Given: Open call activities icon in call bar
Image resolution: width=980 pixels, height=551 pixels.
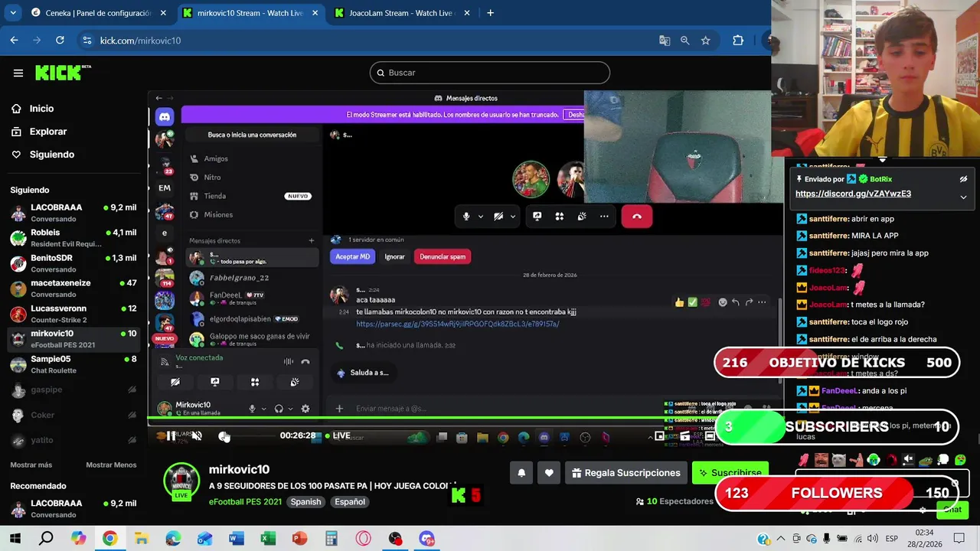Looking at the screenshot, I should (560, 217).
